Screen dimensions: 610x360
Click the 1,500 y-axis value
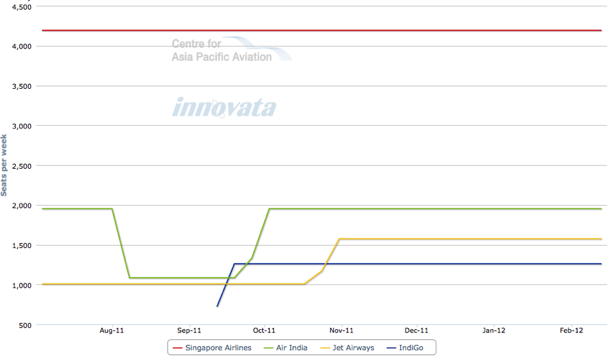21,246
